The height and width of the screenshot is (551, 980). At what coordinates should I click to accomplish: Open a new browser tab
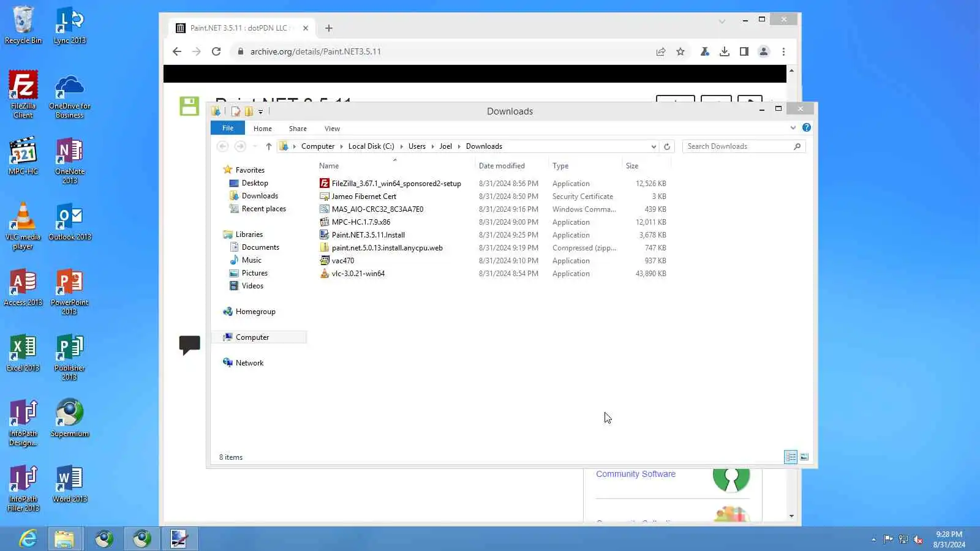coord(329,28)
